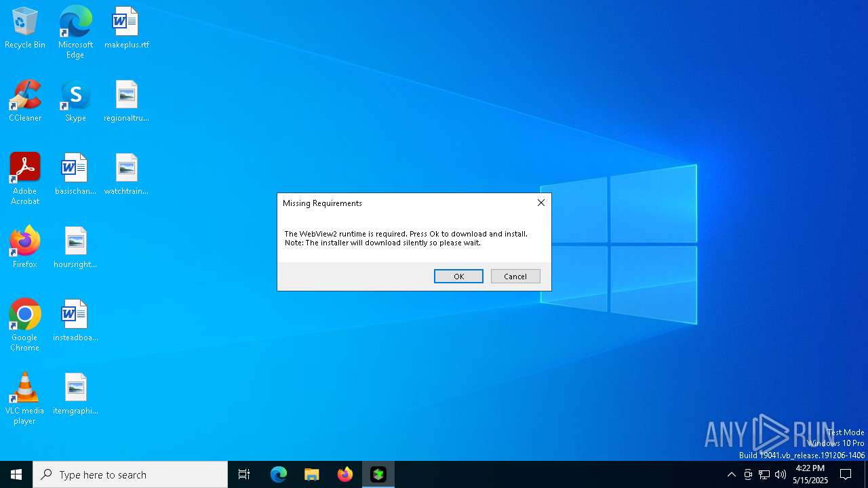Open the Meet Now tray icon
Image resolution: width=868 pixels, height=488 pixels.
(748, 474)
